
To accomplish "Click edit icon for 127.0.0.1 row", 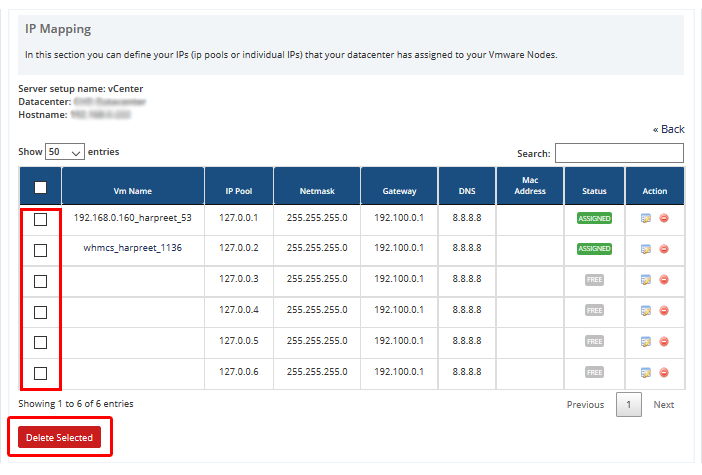I will [646, 219].
